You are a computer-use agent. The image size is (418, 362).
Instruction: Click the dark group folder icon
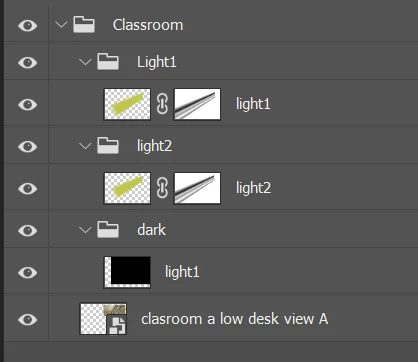click(x=108, y=230)
